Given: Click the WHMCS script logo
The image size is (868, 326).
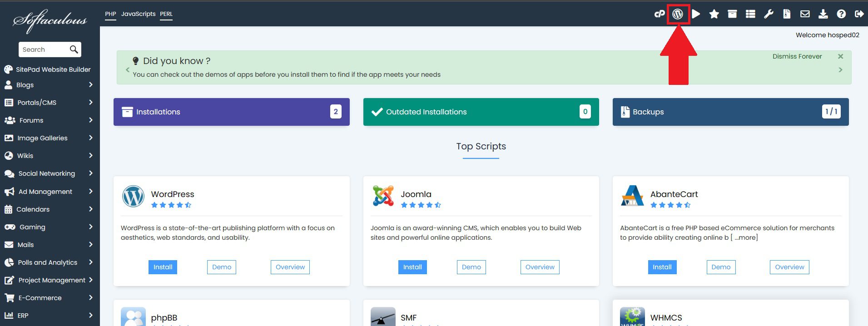Looking at the screenshot, I should (x=632, y=316).
